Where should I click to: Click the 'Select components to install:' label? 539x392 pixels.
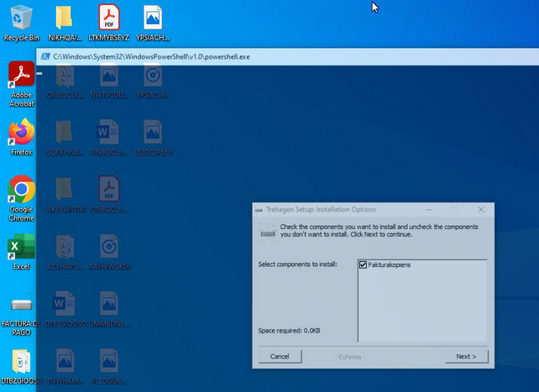[x=298, y=264]
